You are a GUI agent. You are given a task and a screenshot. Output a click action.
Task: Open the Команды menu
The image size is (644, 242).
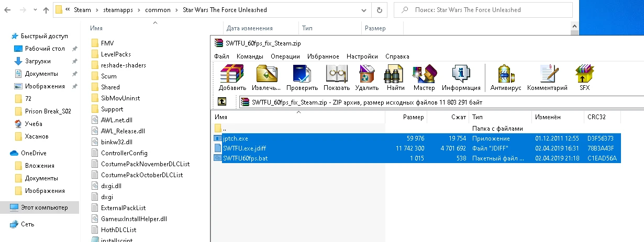point(250,56)
